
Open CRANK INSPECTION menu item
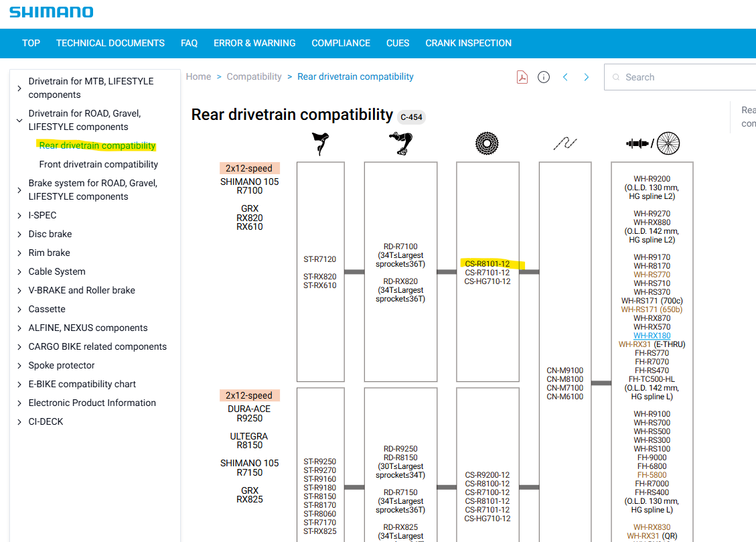click(x=468, y=43)
